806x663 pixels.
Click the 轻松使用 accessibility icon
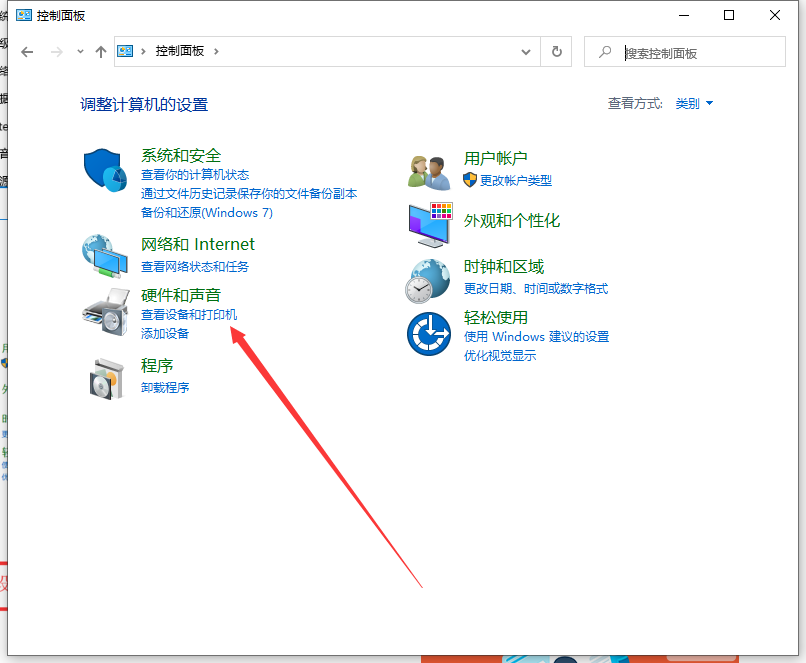point(428,332)
